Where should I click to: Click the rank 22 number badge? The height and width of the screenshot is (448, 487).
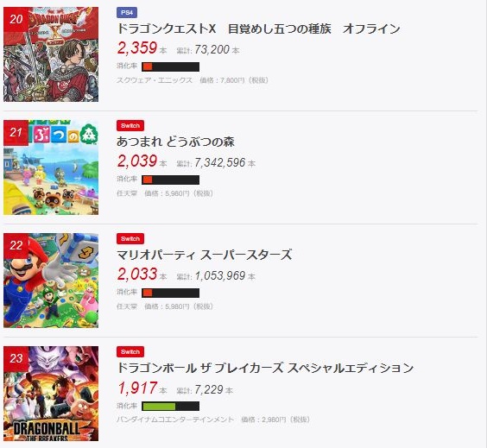coord(16,245)
